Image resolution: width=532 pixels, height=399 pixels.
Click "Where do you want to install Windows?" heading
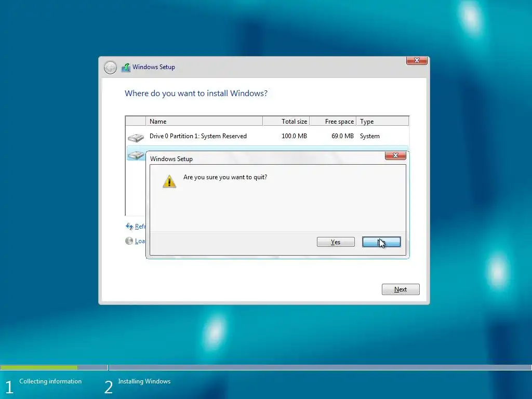[196, 94]
